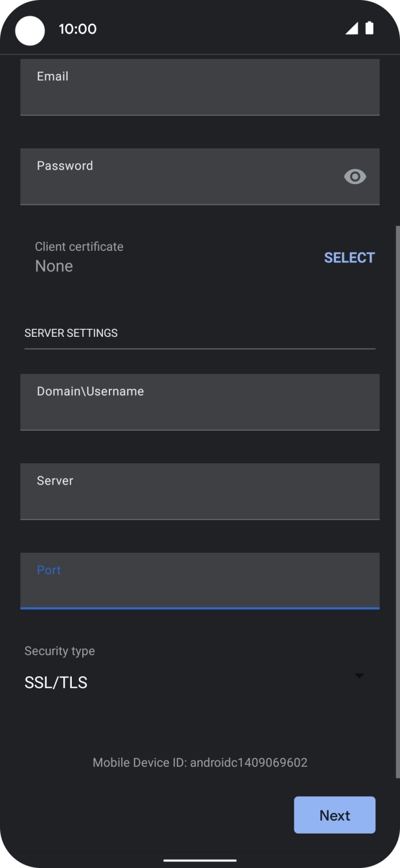Tap the status bar area
The image size is (400, 868).
click(200, 29)
